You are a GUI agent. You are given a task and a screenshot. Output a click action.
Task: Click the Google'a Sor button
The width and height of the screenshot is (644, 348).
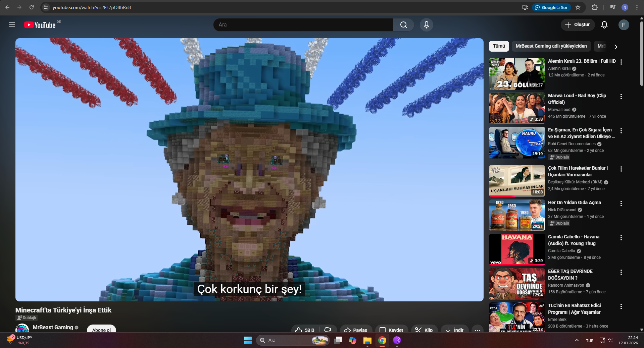click(x=551, y=7)
